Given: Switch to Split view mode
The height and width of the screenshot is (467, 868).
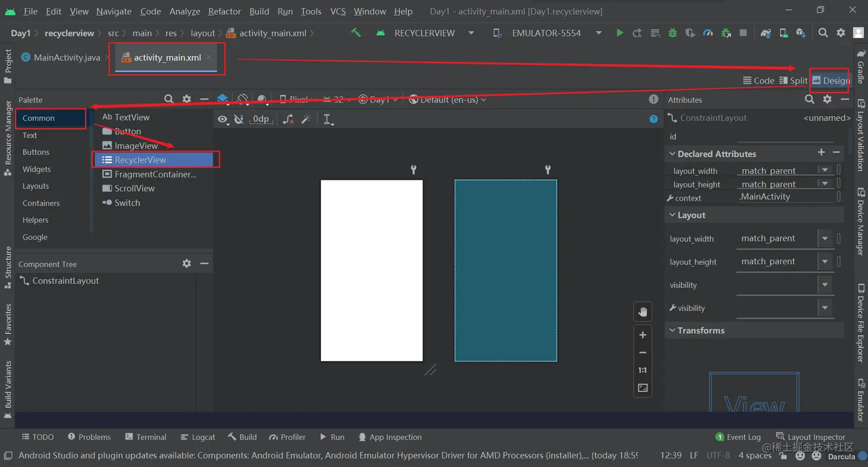Looking at the screenshot, I should pos(793,80).
